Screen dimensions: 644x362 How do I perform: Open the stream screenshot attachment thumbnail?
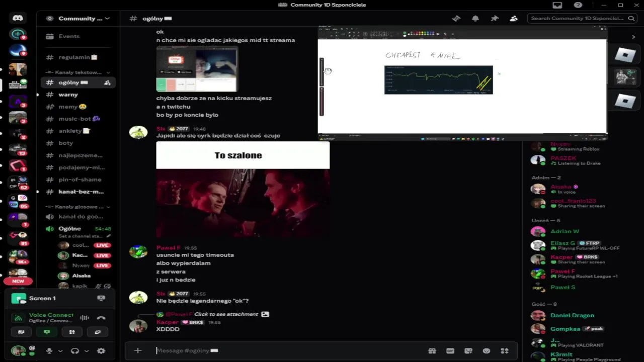pyautogui.click(x=197, y=69)
